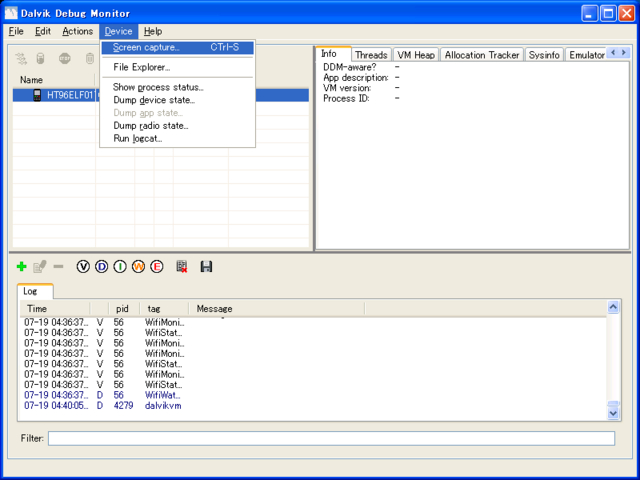Image resolution: width=640 pixels, height=480 pixels.
Task: Click log scrollbar down arrow
Action: point(613,413)
